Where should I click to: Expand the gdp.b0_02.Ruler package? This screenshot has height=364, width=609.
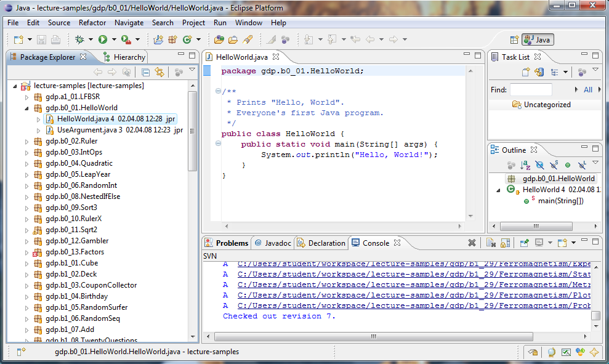27,142
